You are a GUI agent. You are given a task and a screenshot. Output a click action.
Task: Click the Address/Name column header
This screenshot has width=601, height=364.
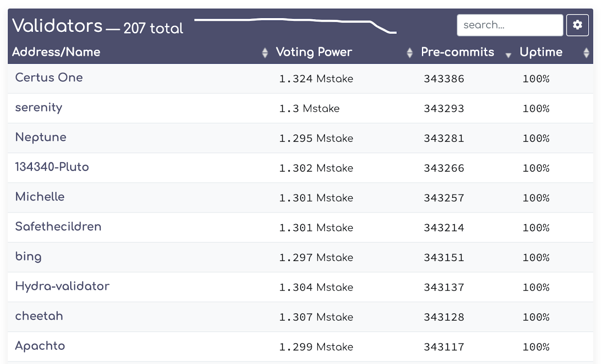56,52
